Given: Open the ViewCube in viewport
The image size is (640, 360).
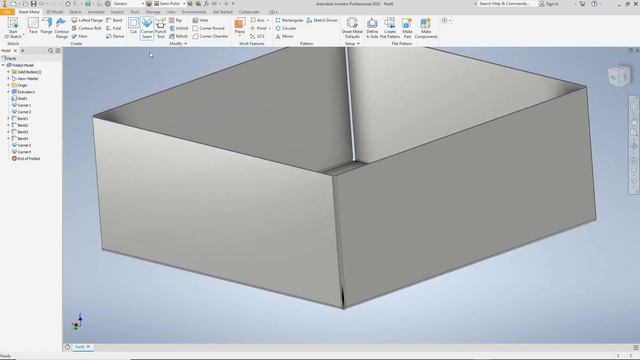Looking at the screenshot, I should coord(619,76).
